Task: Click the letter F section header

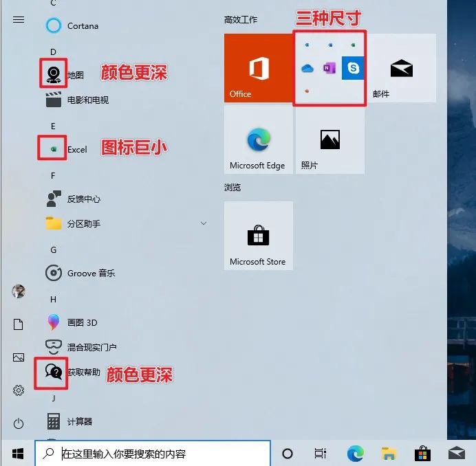Action: coord(53,176)
